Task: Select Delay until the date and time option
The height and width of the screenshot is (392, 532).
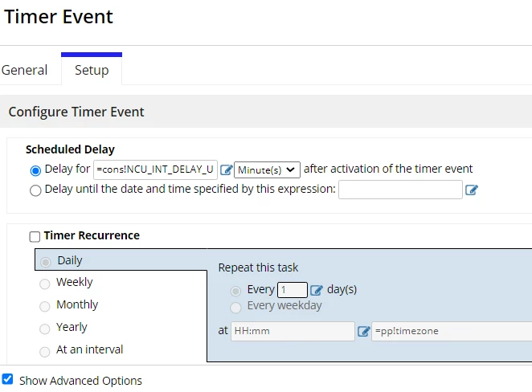Action: 35,190
